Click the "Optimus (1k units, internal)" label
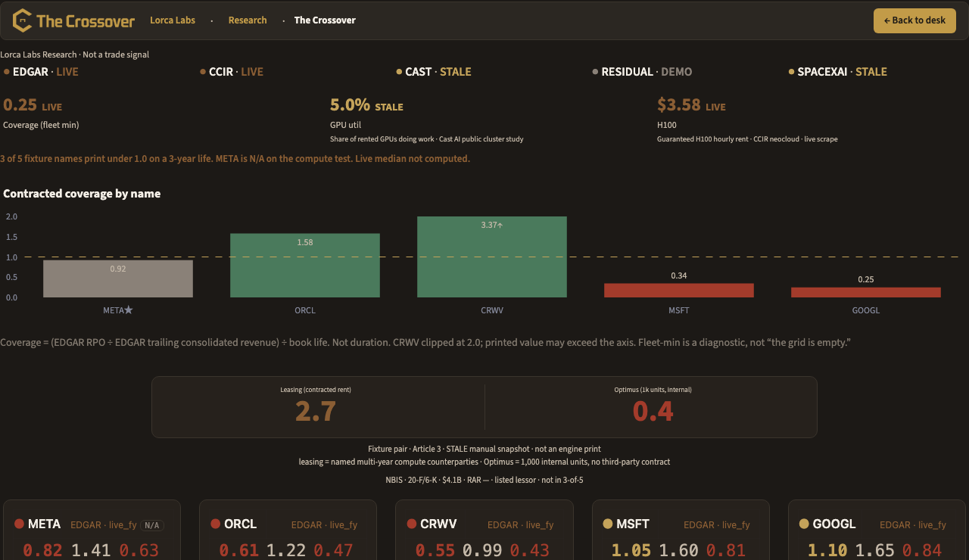 [653, 390]
